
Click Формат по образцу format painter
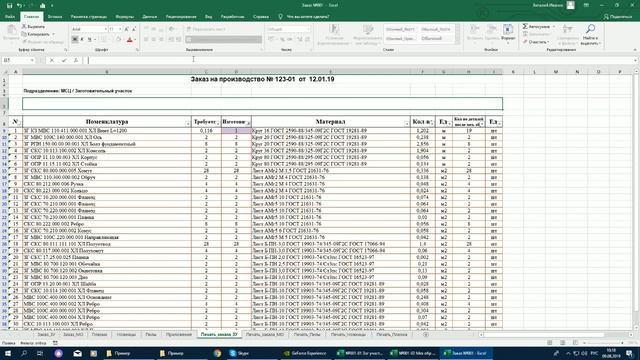[x=43, y=42]
